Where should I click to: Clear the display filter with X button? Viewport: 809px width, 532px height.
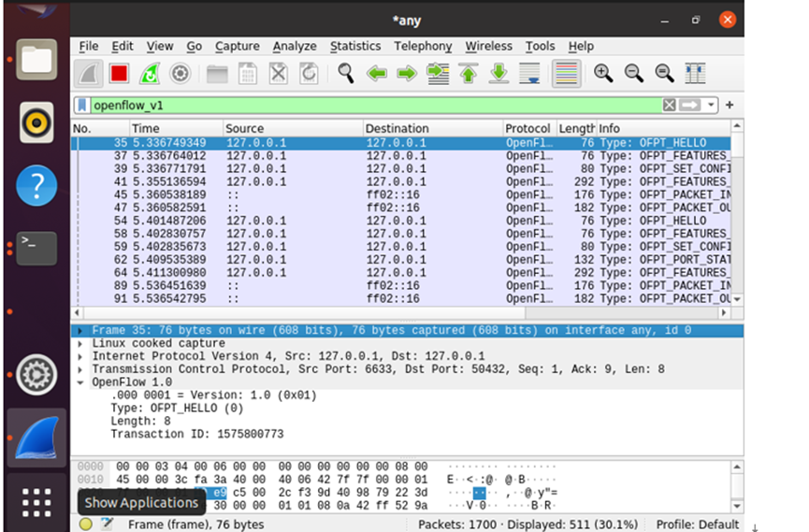coord(669,106)
